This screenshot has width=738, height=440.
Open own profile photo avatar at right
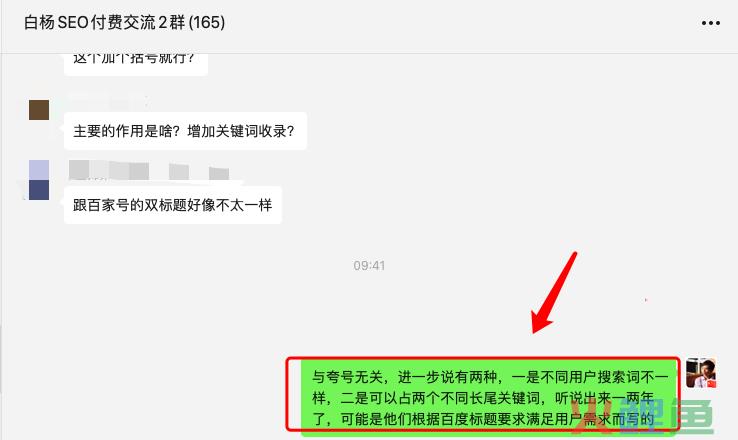tap(701, 373)
